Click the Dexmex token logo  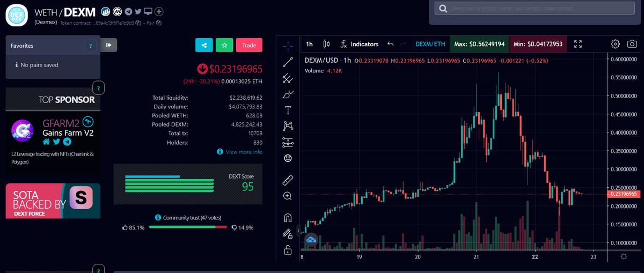click(17, 14)
